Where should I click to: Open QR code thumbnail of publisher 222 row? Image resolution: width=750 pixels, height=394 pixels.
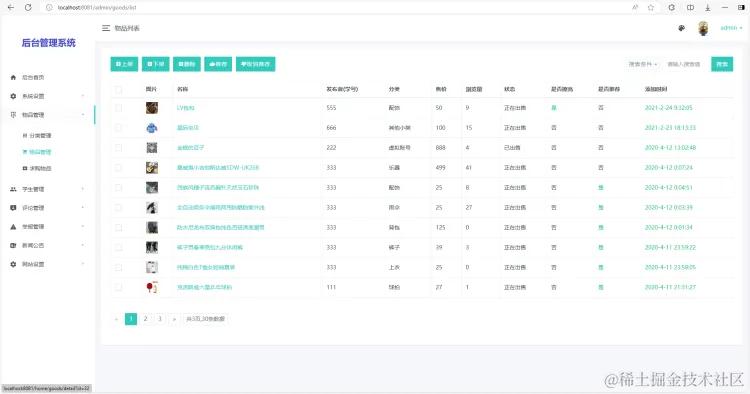[152, 148]
